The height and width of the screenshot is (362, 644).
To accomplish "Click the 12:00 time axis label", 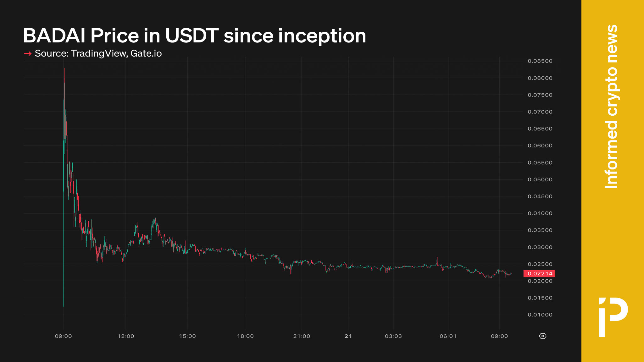I will click(126, 336).
